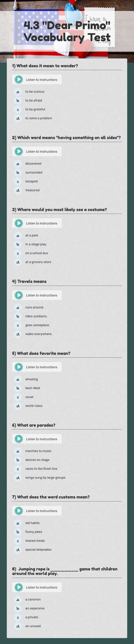This screenshot has width=134, height=644.
Task: Play the teal play icon under question 5
Action: click(x=19, y=367)
